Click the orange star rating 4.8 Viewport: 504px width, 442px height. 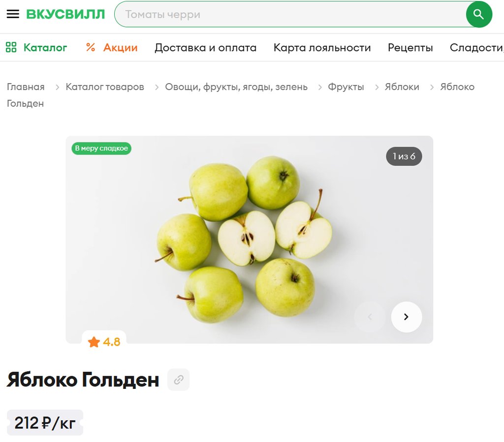click(x=104, y=342)
